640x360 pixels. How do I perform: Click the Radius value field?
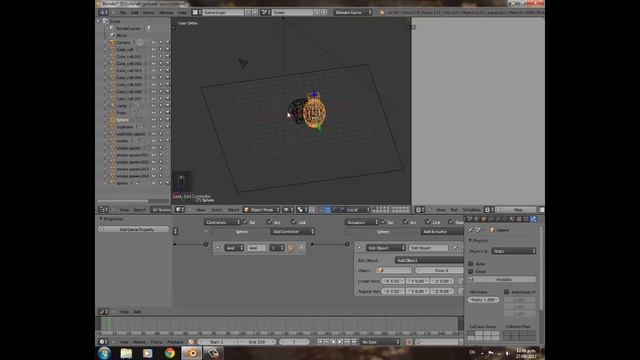point(483,300)
